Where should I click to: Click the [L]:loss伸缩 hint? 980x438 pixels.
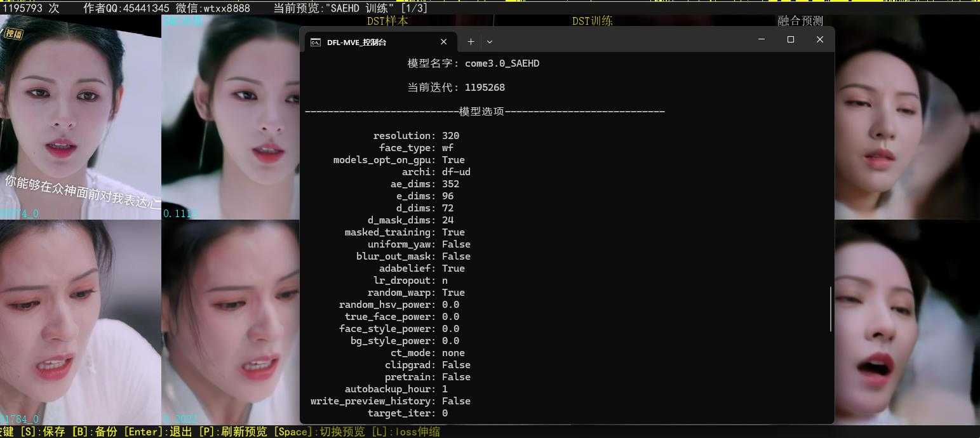tap(406, 431)
